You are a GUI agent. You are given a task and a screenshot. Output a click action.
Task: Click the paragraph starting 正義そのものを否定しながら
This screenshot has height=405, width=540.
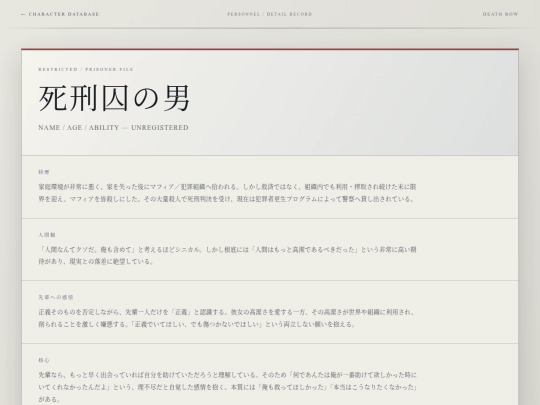click(227, 318)
